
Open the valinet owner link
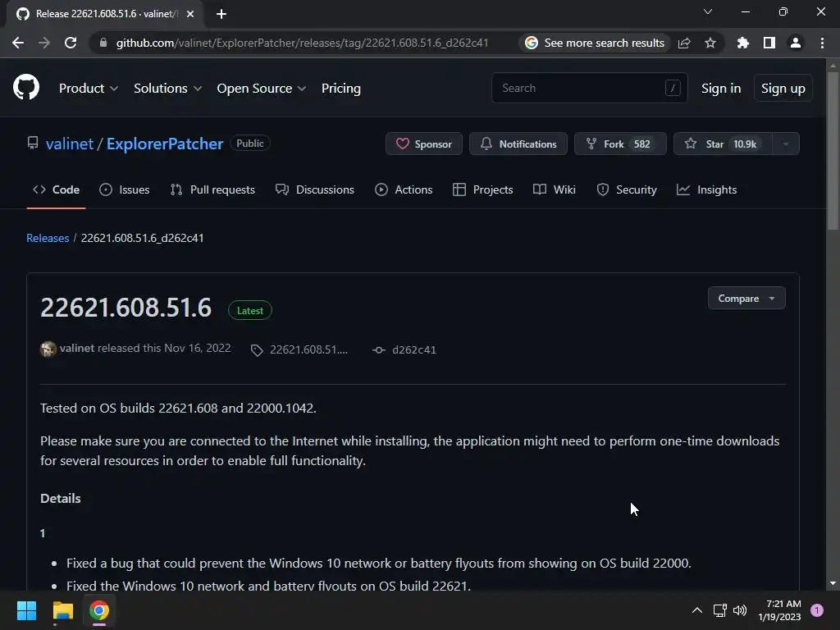tap(70, 144)
